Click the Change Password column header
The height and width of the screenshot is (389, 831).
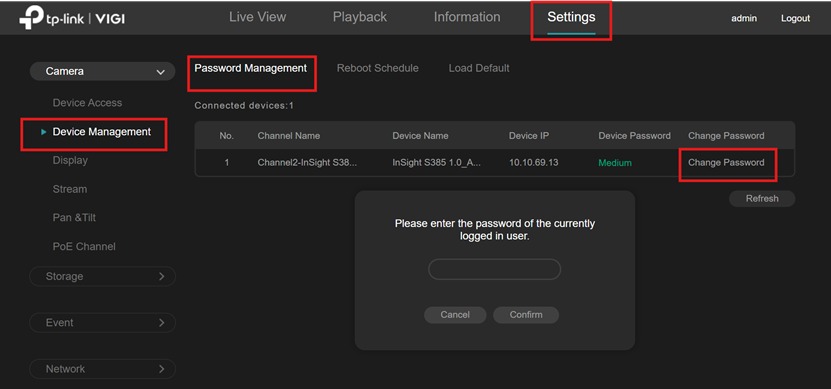[726, 136]
